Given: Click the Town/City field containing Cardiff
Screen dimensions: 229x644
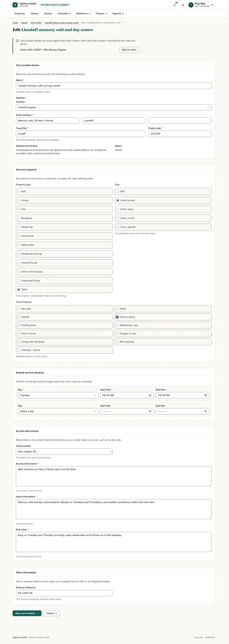Looking at the screenshot, I should (80, 134).
